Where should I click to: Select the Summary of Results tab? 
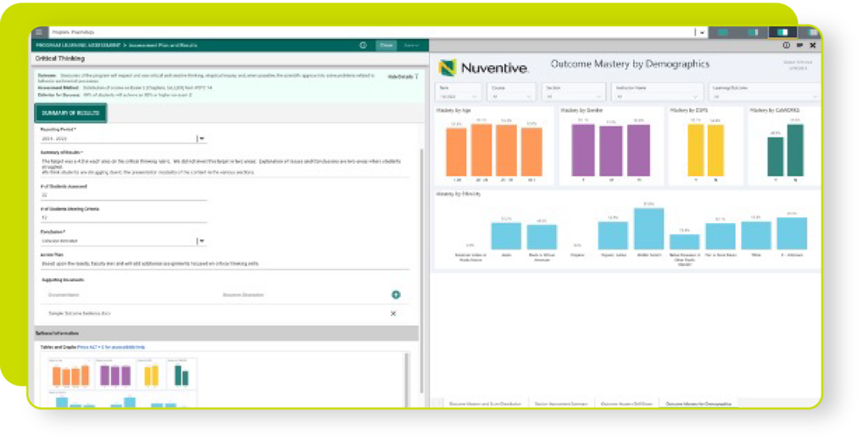point(71,113)
